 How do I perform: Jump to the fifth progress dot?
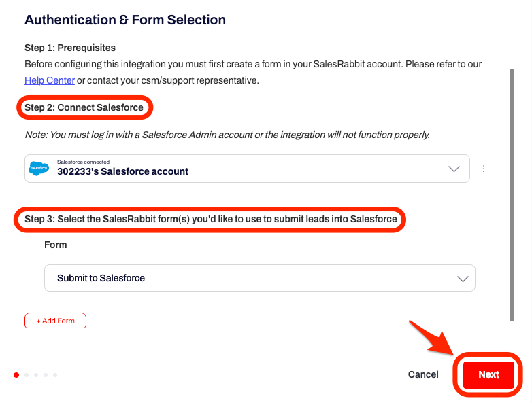55,375
